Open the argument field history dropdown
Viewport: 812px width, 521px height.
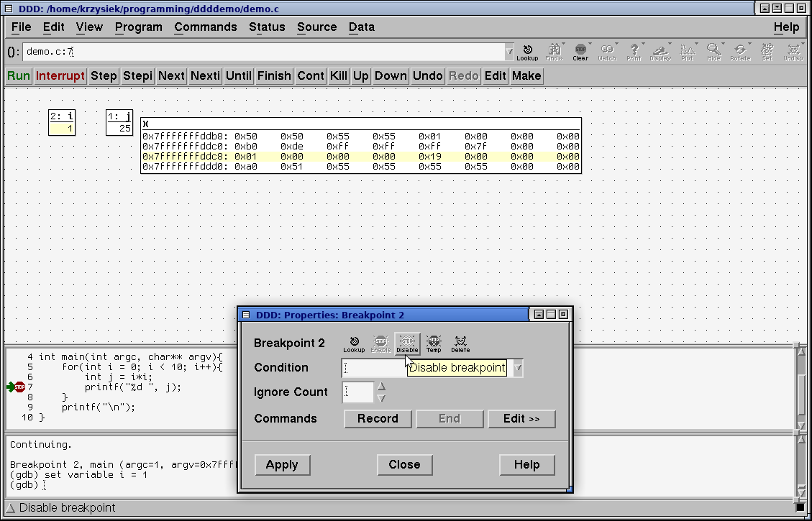(509, 51)
